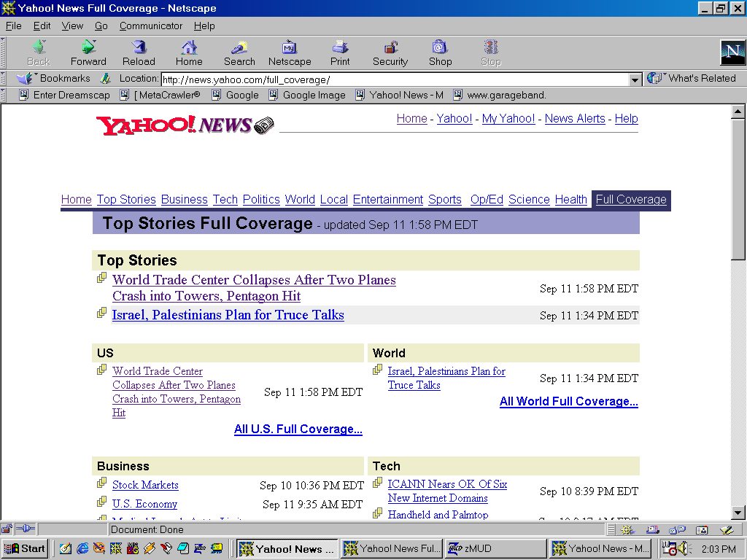
Task: Switch to the zMUD taskbar window
Action: pyautogui.click(x=496, y=548)
